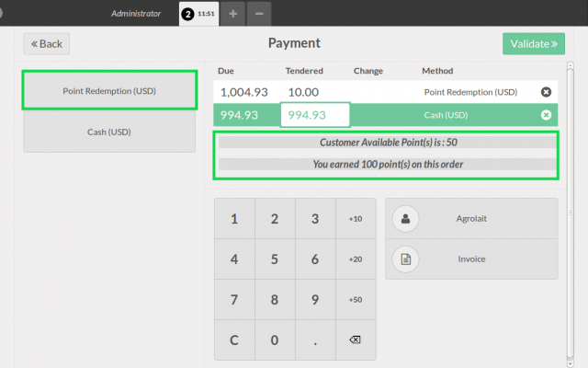Go back using the Back button
Screen dimensions: 588x368
tap(47, 44)
